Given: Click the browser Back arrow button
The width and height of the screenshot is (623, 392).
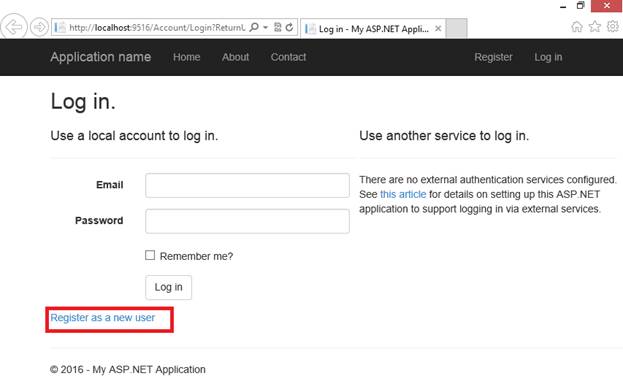Looking at the screenshot, I should coord(14,27).
